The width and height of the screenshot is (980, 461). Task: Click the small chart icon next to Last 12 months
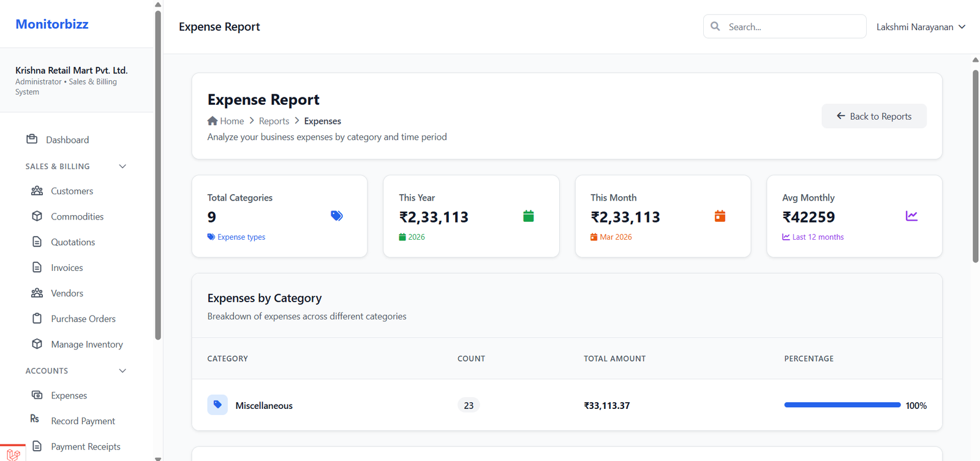[x=786, y=237]
